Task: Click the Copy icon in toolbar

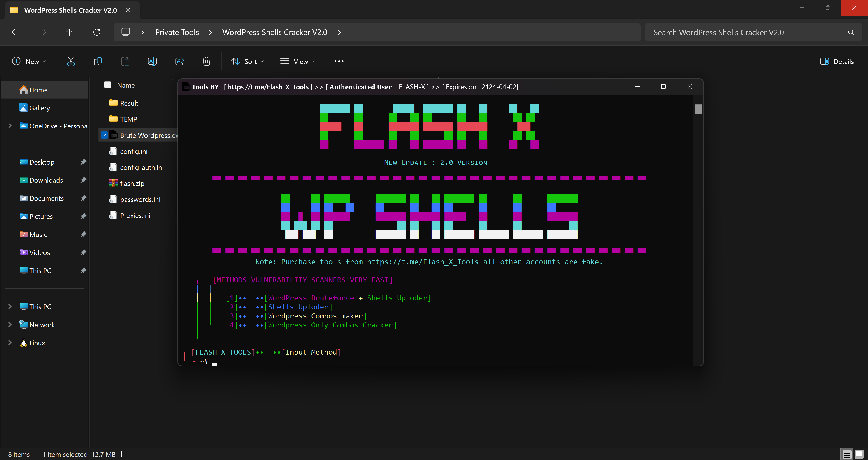Action: click(x=98, y=61)
